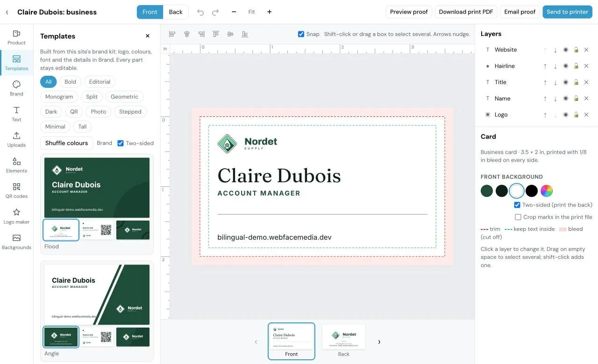The height and width of the screenshot is (364, 598).
Task: Align selection to vertical middle
Action: click(x=230, y=34)
